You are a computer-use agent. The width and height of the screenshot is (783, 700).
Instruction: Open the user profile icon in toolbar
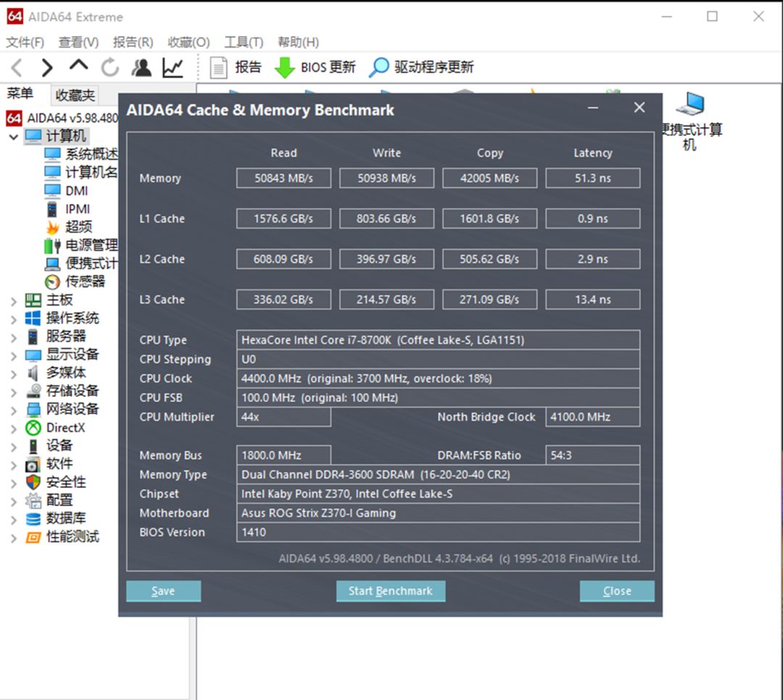(x=141, y=67)
